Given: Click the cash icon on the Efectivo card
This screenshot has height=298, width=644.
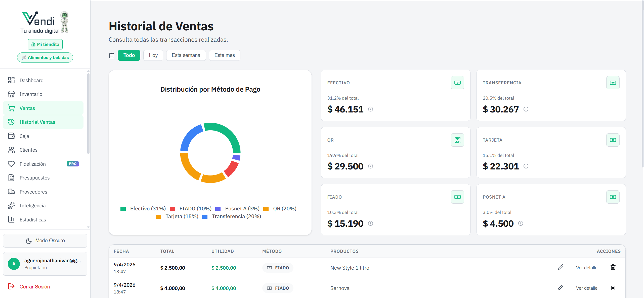Looking at the screenshot, I should (x=457, y=83).
